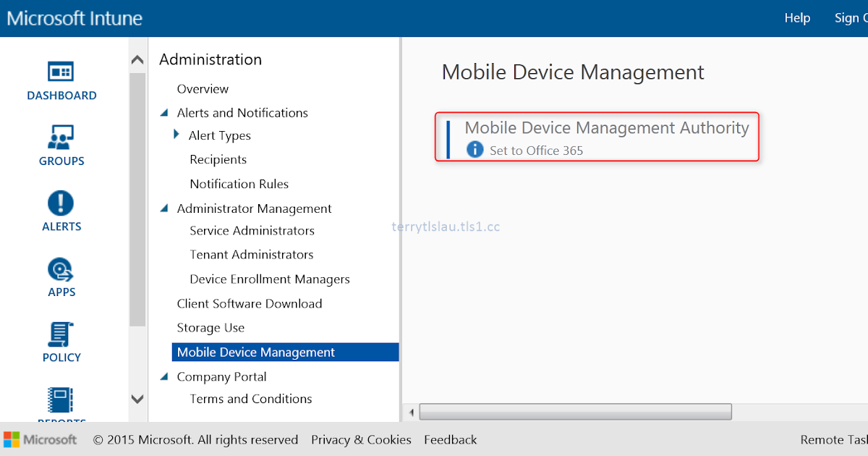This screenshot has width=868, height=456.
Task: Click the Feedback link
Action: (450, 439)
